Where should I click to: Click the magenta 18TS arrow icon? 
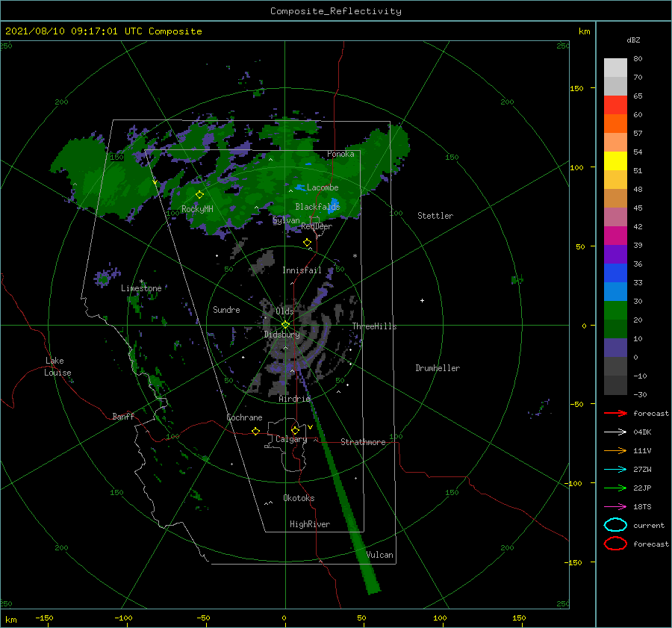(x=615, y=507)
